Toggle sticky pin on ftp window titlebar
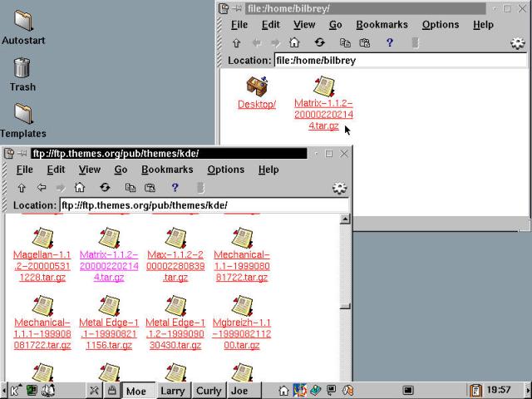This screenshot has width=532, height=399. coord(23,154)
